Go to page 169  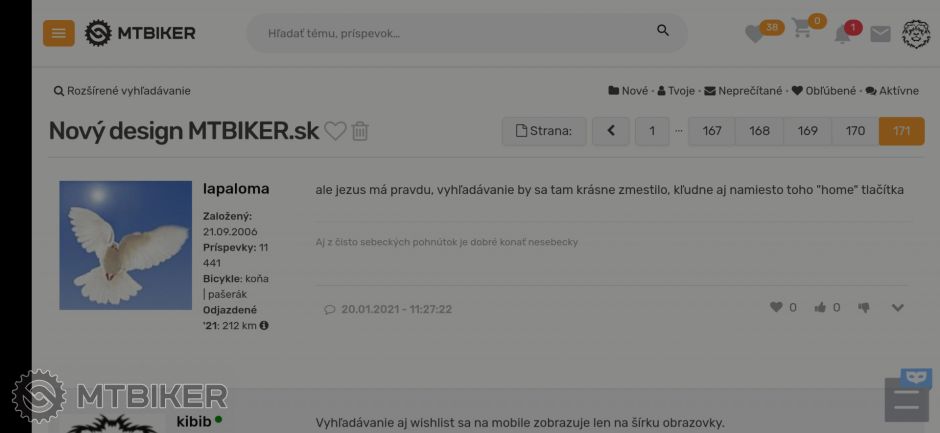click(x=808, y=131)
